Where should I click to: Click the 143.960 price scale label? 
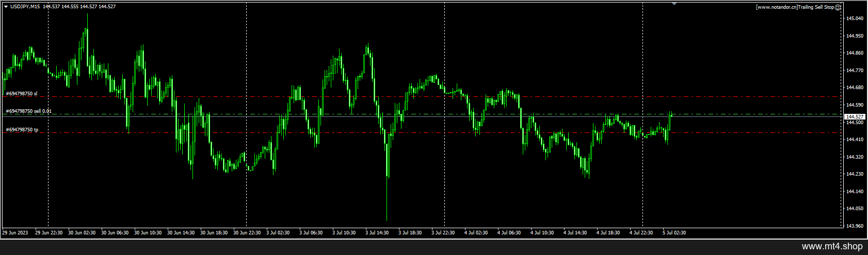(x=855, y=226)
